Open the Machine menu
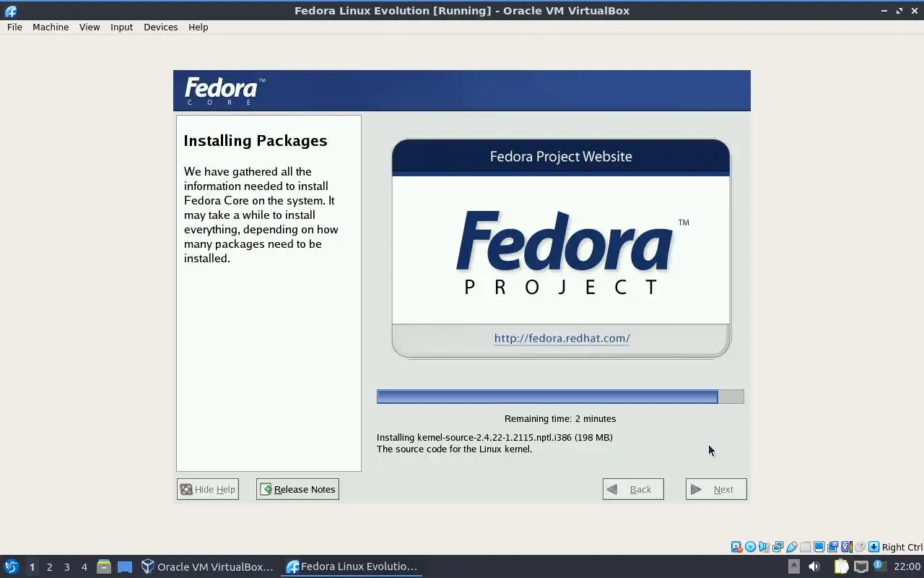This screenshot has height=578, width=924. point(51,27)
